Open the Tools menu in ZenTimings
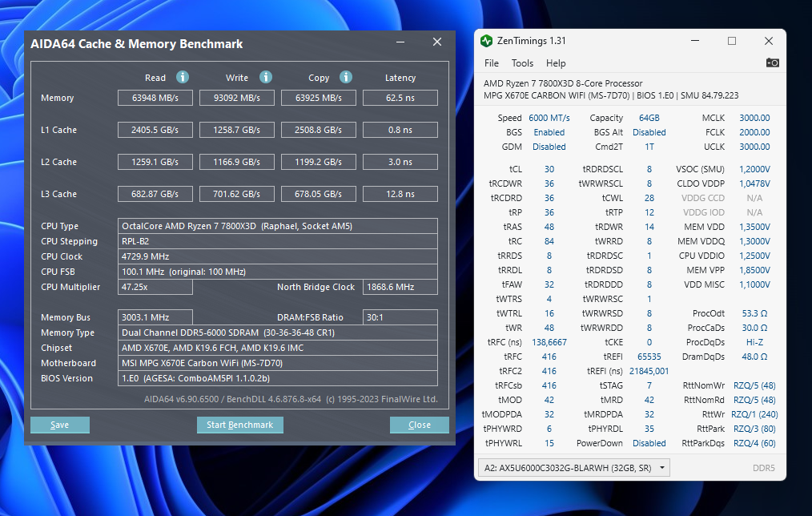Image resolution: width=812 pixels, height=516 pixels. click(x=522, y=63)
